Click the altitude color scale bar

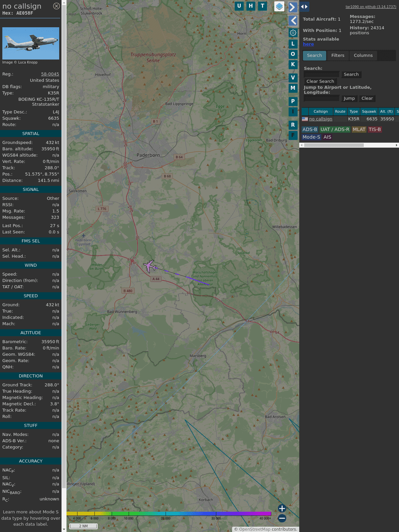tap(169, 514)
